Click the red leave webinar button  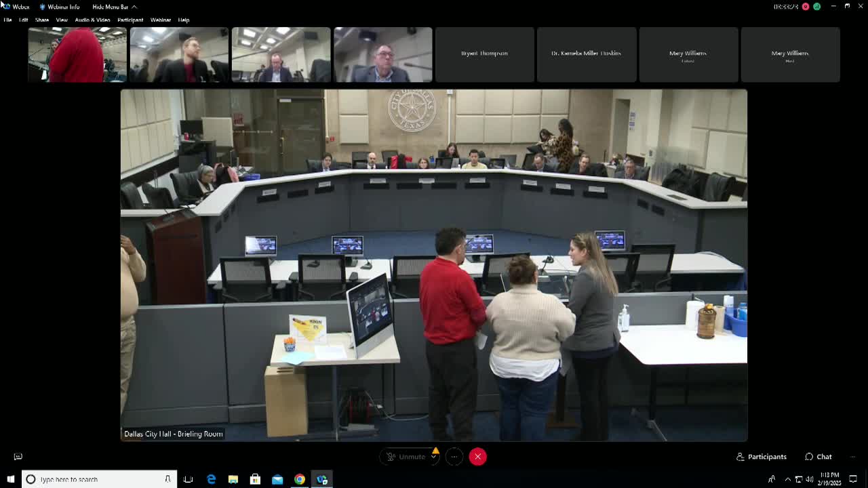(477, 457)
